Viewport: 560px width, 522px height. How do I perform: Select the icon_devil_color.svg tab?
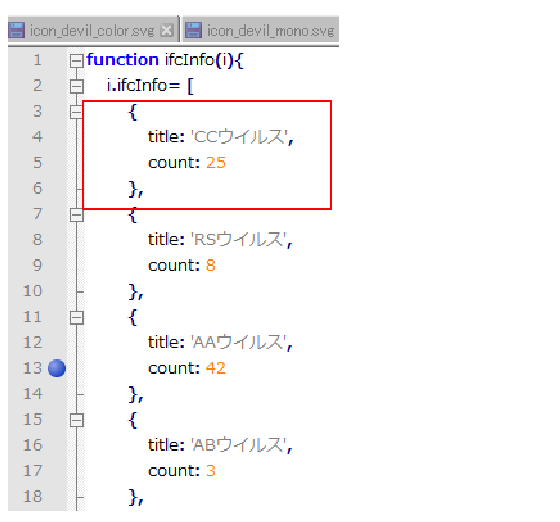[92, 30]
